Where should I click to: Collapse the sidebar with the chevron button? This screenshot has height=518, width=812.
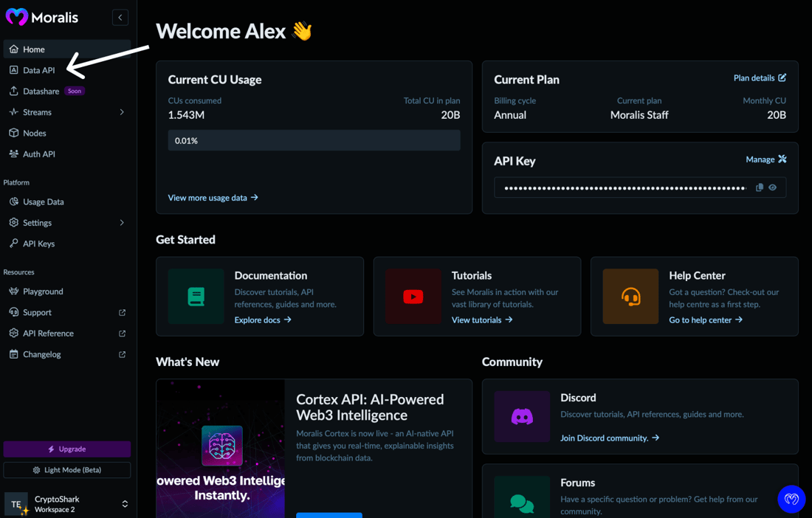pyautogui.click(x=120, y=18)
